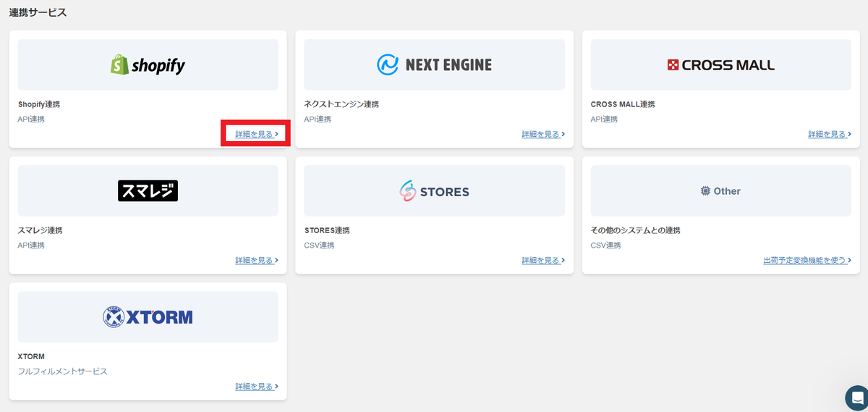The image size is (868, 412).
Task: Click the CSV連携 label under STORES連携
Action: tap(319, 245)
